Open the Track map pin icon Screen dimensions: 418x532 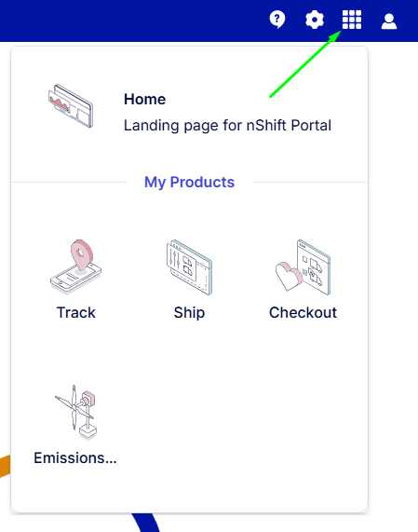[76, 266]
